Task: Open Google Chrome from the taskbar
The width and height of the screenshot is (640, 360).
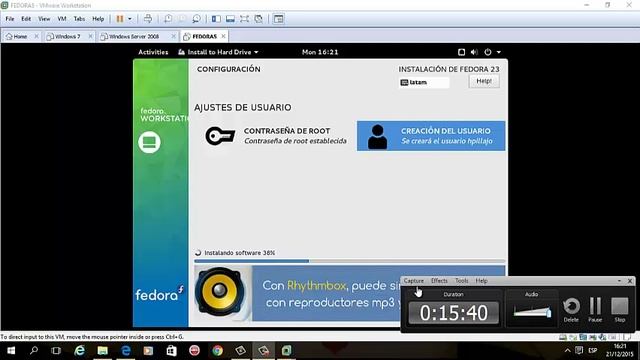Action: pyautogui.click(x=218, y=351)
